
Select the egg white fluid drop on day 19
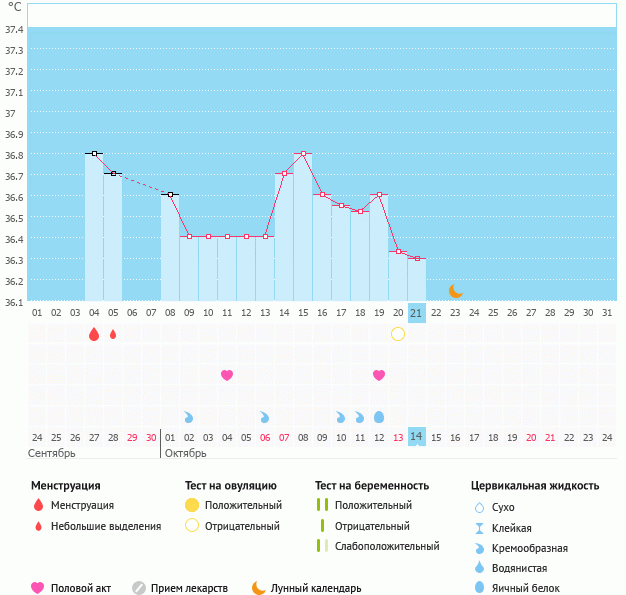379,417
